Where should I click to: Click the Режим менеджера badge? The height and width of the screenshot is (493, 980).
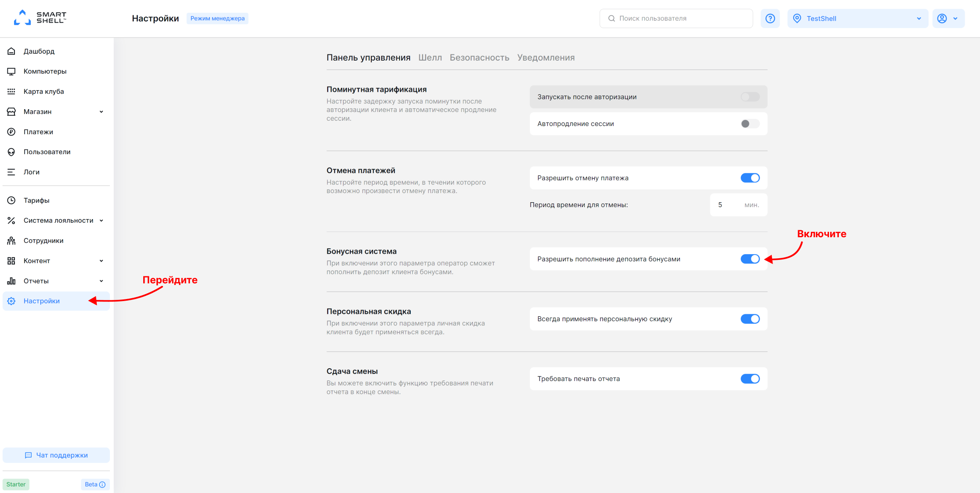[x=217, y=19]
